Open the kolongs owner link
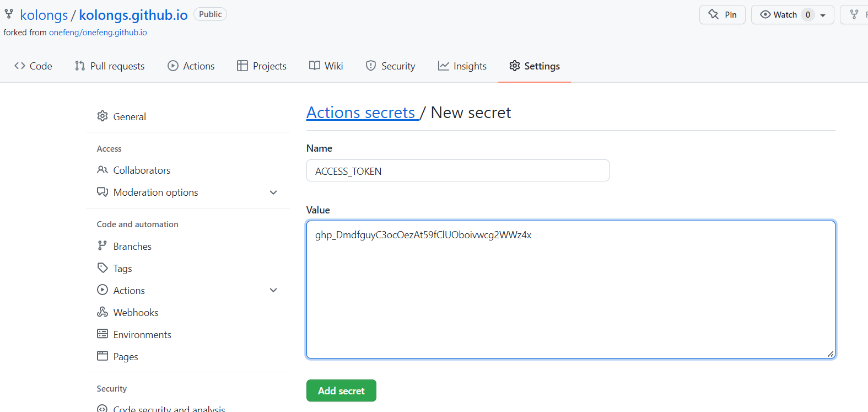 (44, 15)
